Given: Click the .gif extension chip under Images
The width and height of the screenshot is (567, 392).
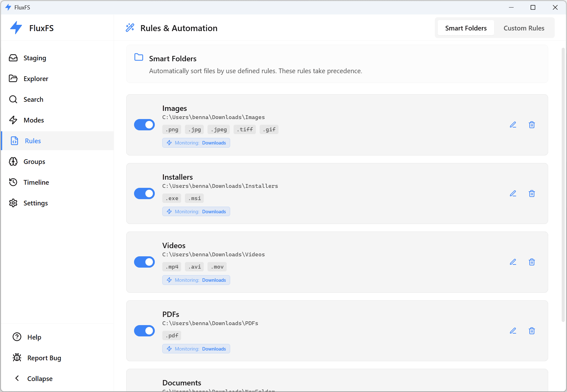Looking at the screenshot, I should click(269, 129).
